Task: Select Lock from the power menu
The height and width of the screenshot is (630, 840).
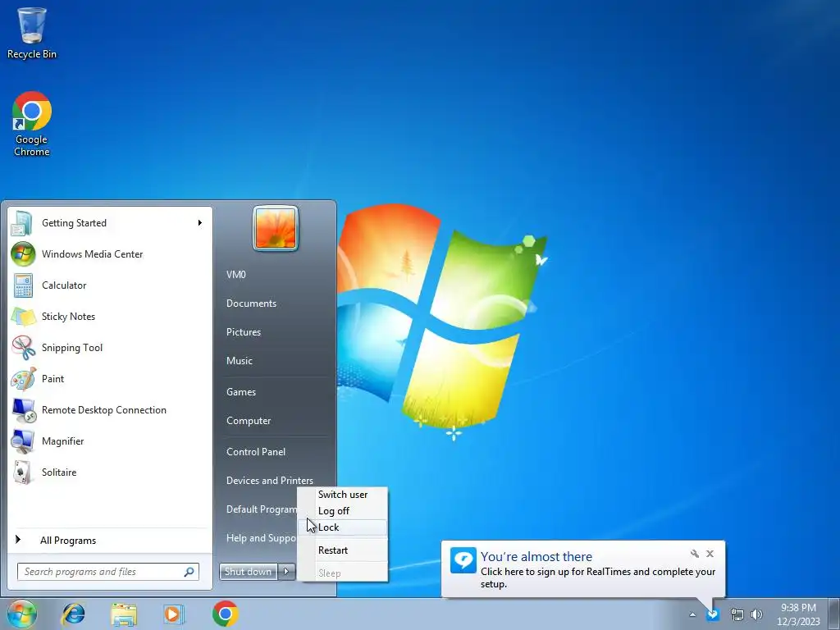Action: [x=342, y=527]
